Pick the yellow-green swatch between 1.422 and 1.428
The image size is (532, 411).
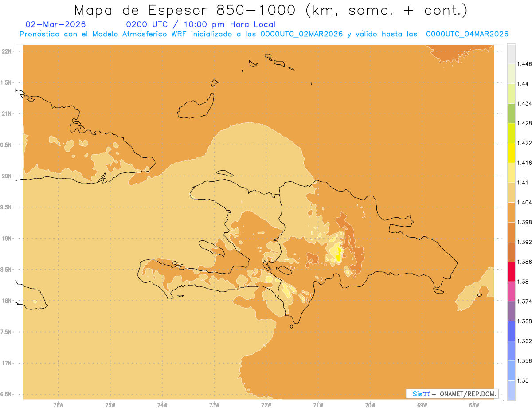click(511, 133)
